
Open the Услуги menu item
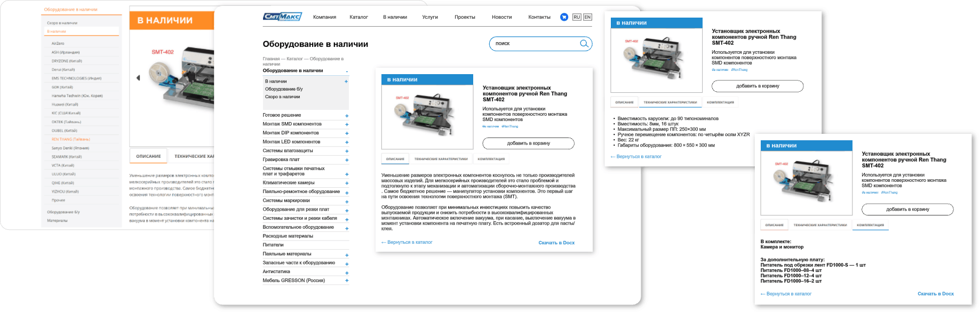(x=430, y=17)
